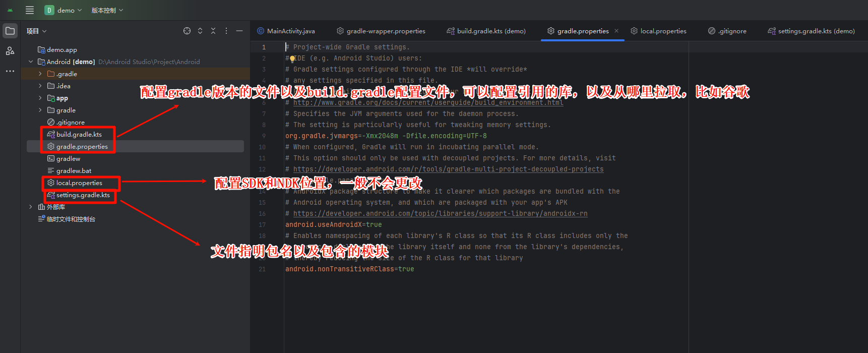The width and height of the screenshot is (868, 353).
Task: Open project panel options three-dot menu
Action: click(x=226, y=31)
